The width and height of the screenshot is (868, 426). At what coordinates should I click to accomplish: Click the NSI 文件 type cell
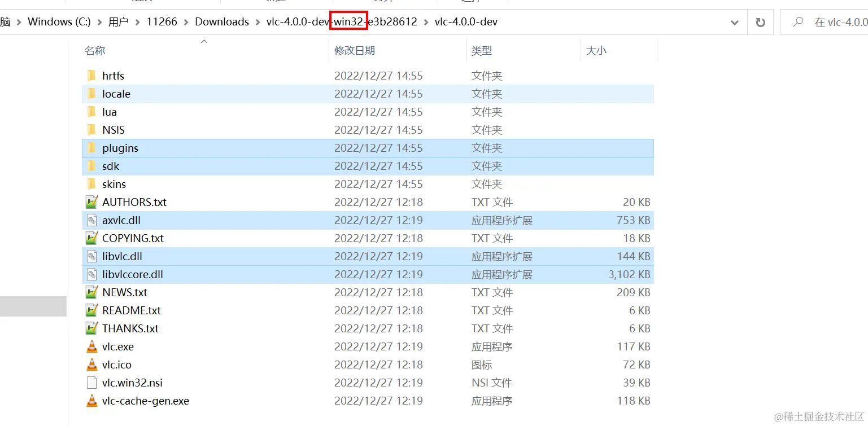point(492,383)
